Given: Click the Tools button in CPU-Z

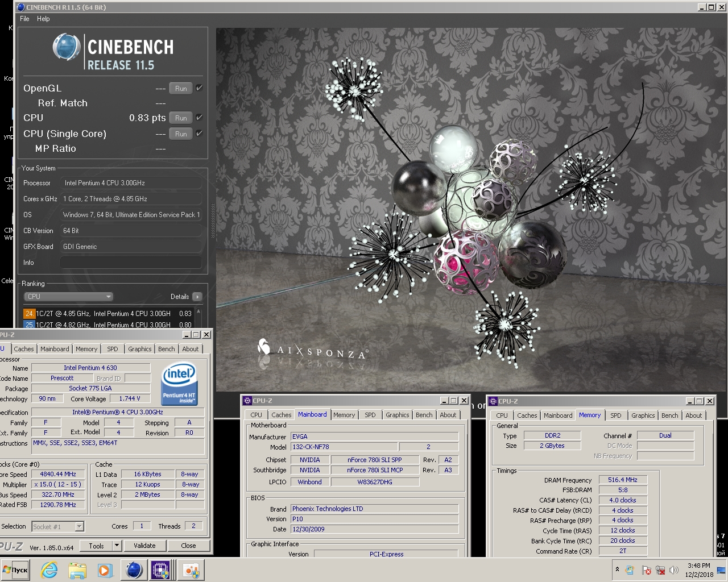Looking at the screenshot, I should 96,546.
